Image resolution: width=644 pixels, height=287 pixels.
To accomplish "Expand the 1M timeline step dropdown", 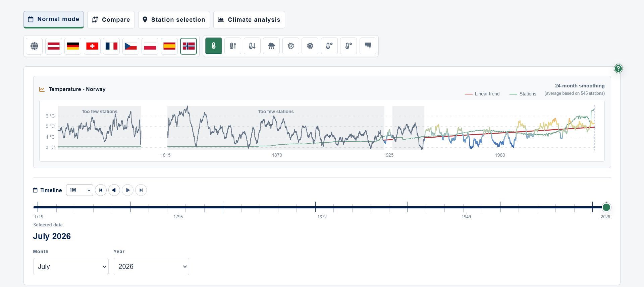I will point(79,190).
